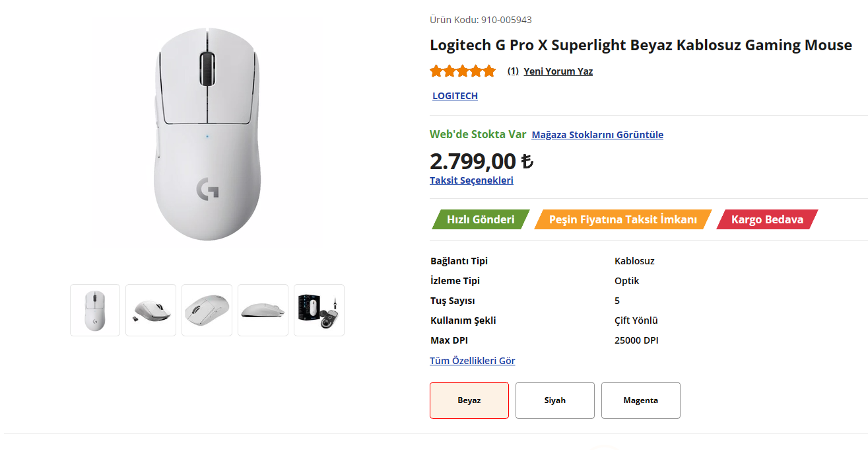Click the green Hızlı Gönderi badge
Viewport: 868px width, 450px height.
coord(481,219)
